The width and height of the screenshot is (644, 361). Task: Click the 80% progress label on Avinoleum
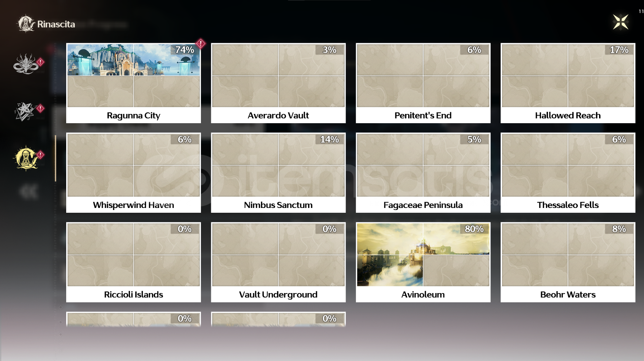coord(474,229)
